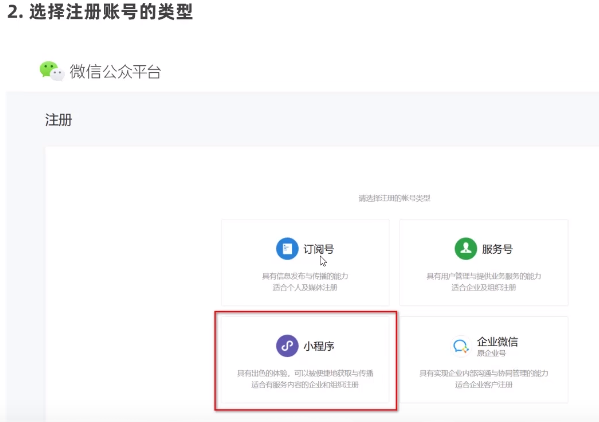Click 服务号 line 适合企业及组织注册
Image resolution: width=599 pixels, height=422 pixels.
[484, 287]
